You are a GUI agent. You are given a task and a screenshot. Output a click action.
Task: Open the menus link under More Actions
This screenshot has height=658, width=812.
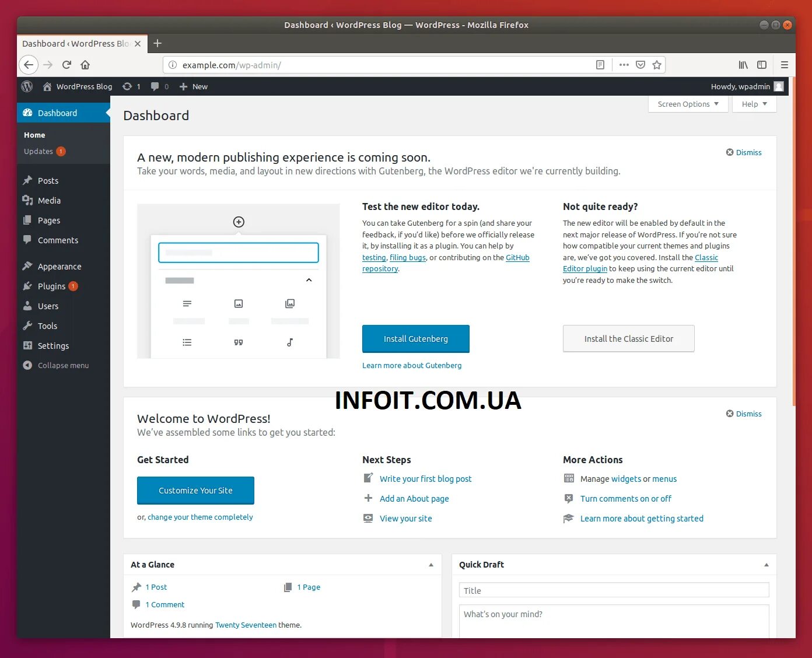coord(664,479)
